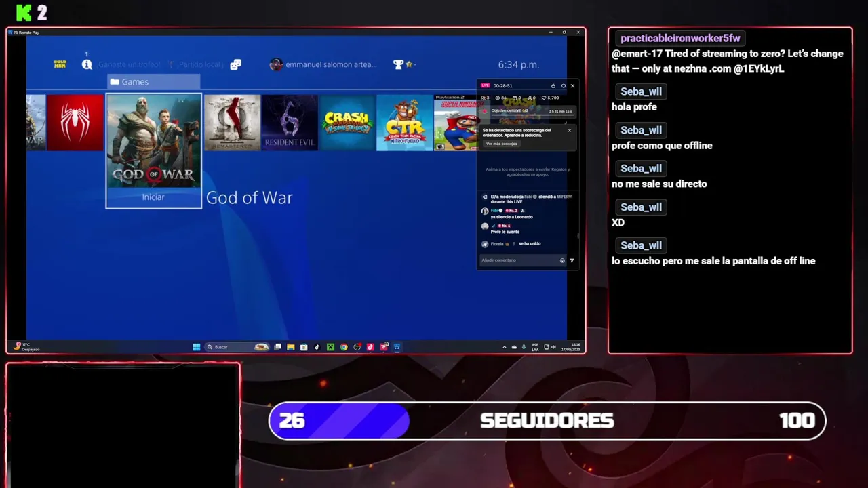The image size is (868, 488).
Task: Select the God of War game tile
Action: (153, 150)
